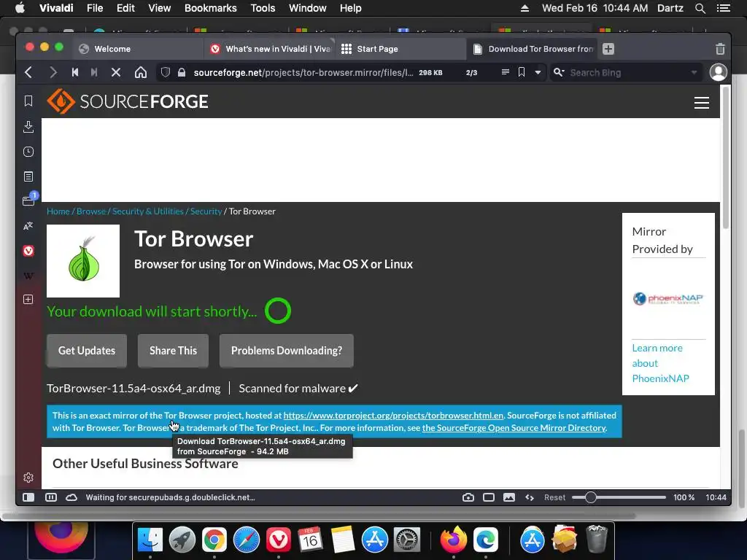Open Window panel with badge
This screenshot has width=747, height=560.
(x=28, y=201)
